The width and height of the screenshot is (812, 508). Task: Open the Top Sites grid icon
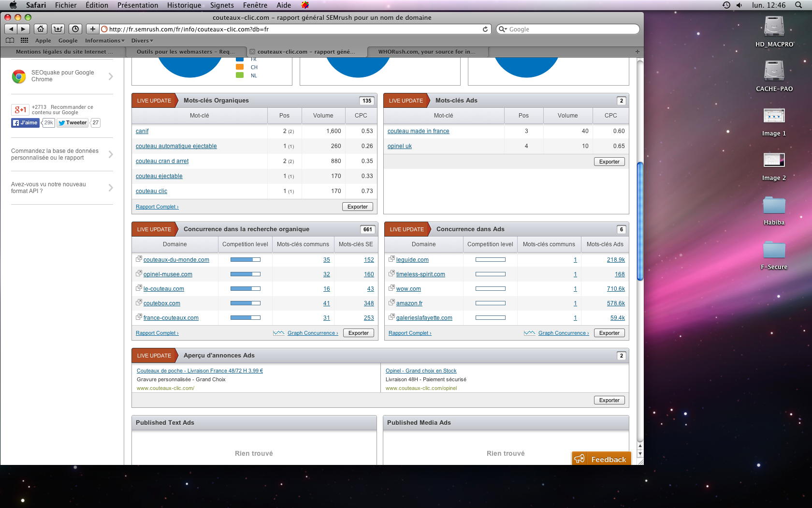tap(24, 41)
